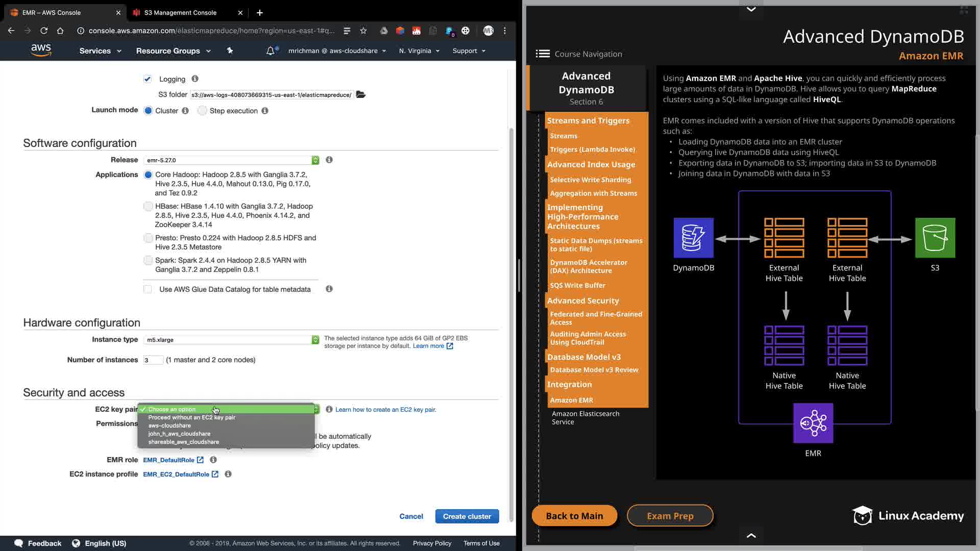Select the Spark application radio option
Viewport: 980px width, 551px height.
148,261
